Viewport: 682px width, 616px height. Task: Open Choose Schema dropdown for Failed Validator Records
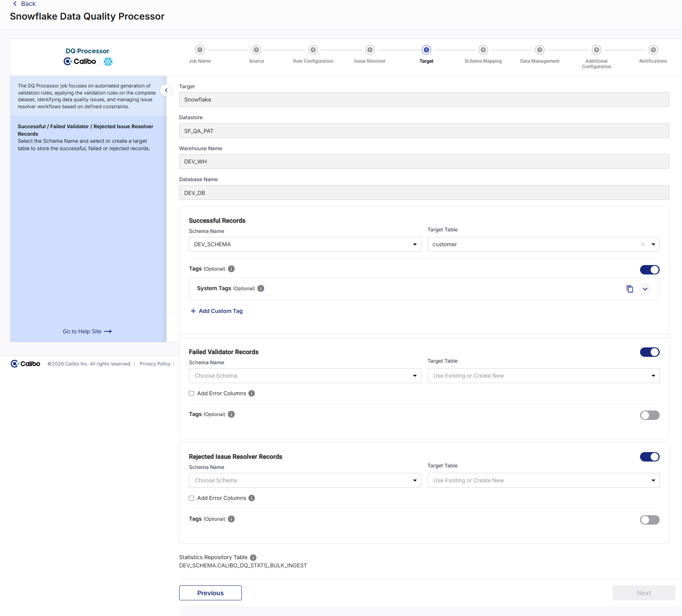[x=305, y=376]
